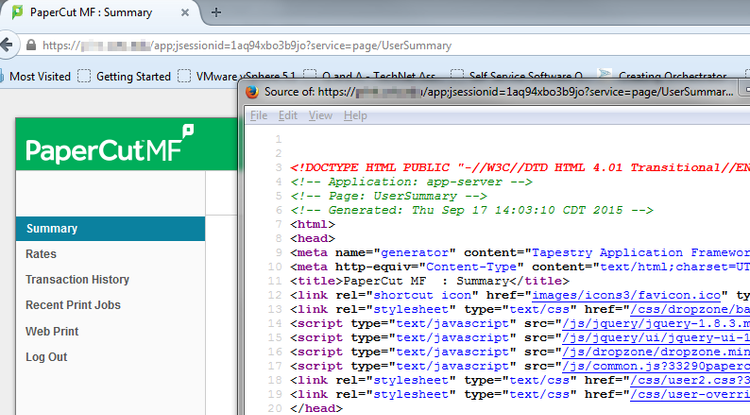This screenshot has height=415, width=750.
Task: Click the opening <head> tag on line 8
Action: click(312, 239)
